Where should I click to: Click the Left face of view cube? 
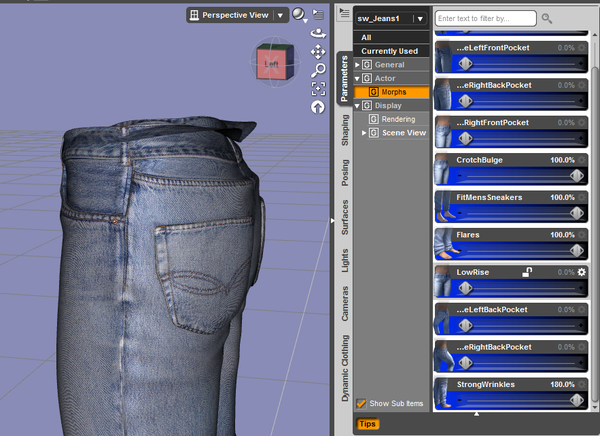[271, 64]
